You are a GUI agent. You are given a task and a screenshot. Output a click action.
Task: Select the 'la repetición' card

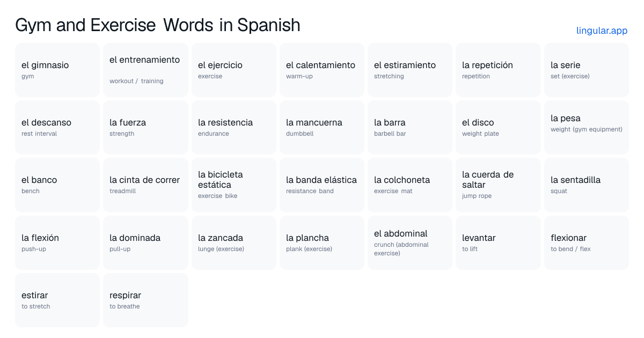point(498,70)
